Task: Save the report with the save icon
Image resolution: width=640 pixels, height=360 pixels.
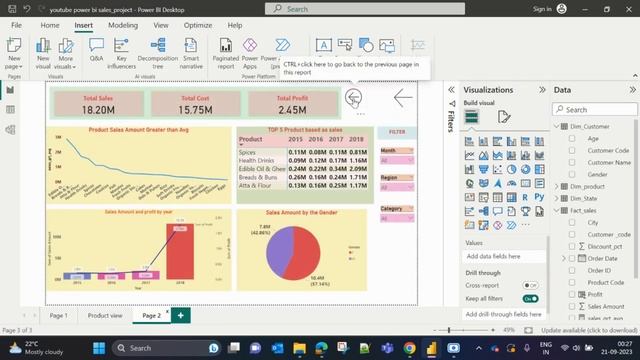Action: tap(12, 9)
